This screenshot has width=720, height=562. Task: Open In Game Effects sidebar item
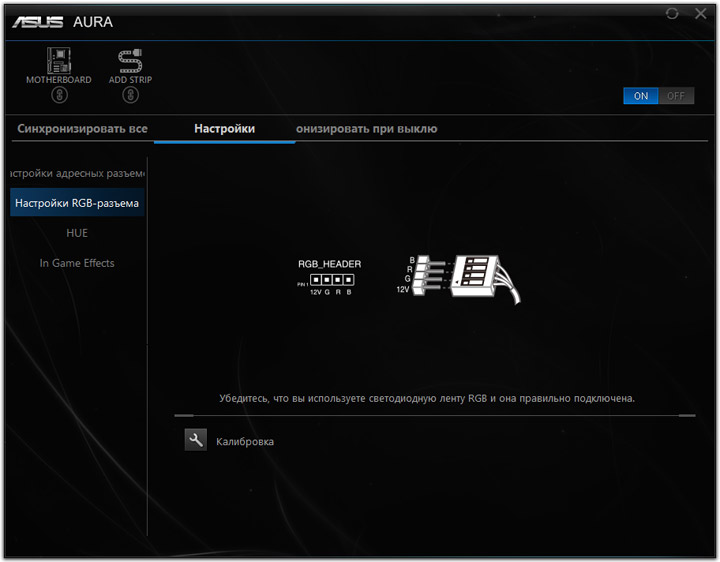pos(77,263)
